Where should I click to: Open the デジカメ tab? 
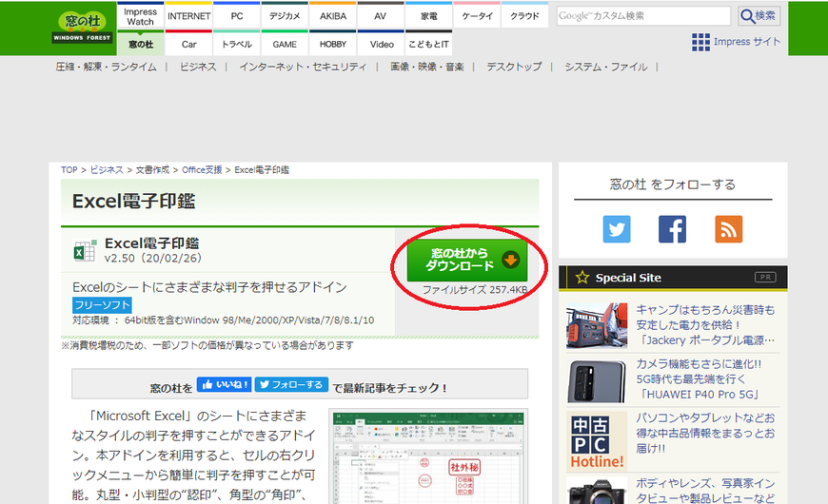tap(285, 16)
